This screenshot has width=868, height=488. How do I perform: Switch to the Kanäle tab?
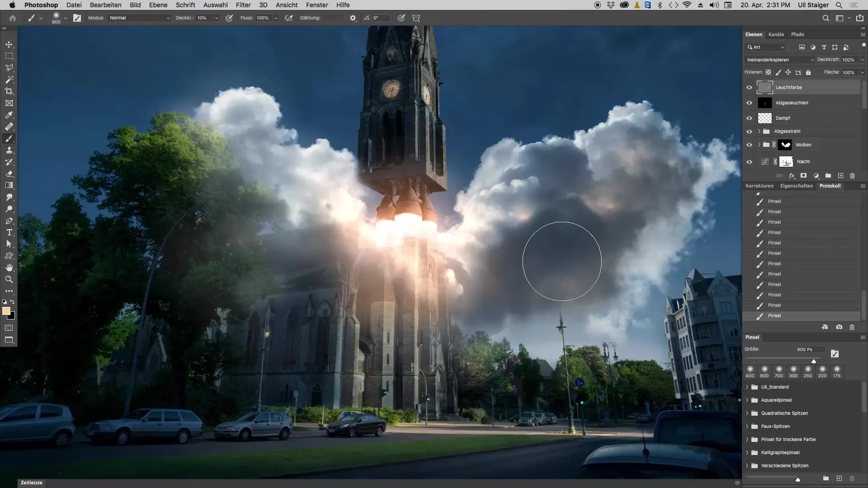[776, 34]
